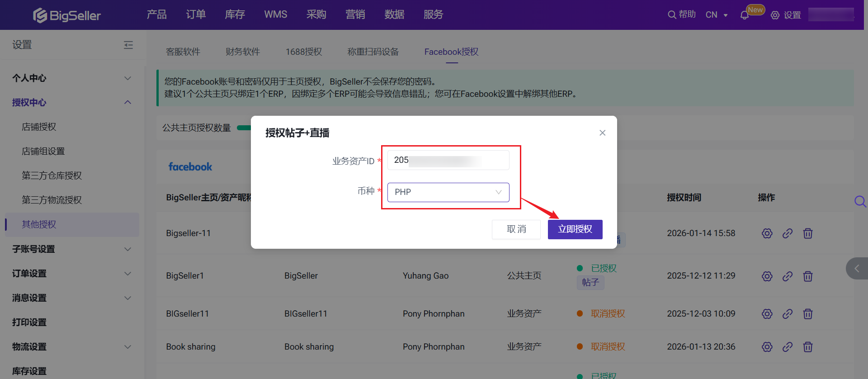Click settings gear icon for Bigseller-11 row

(767, 233)
